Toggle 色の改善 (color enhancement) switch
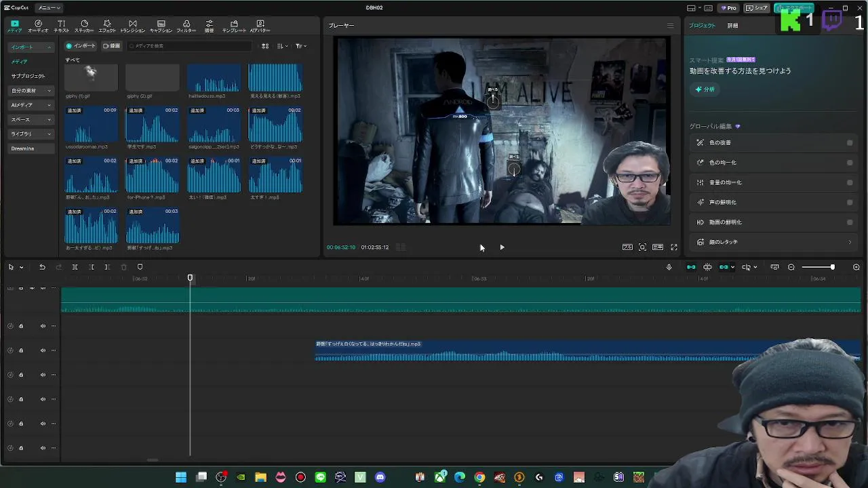 pos(850,143)
